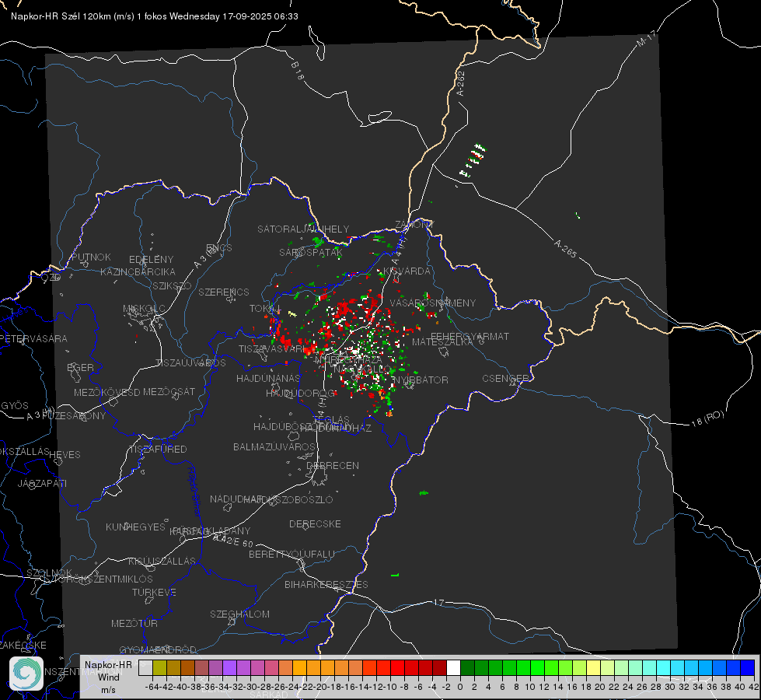Viewport: 761px width, 700px height.
Task: Select the TISZAÚJVÁROS label
Action: click(x=190, y=362)
